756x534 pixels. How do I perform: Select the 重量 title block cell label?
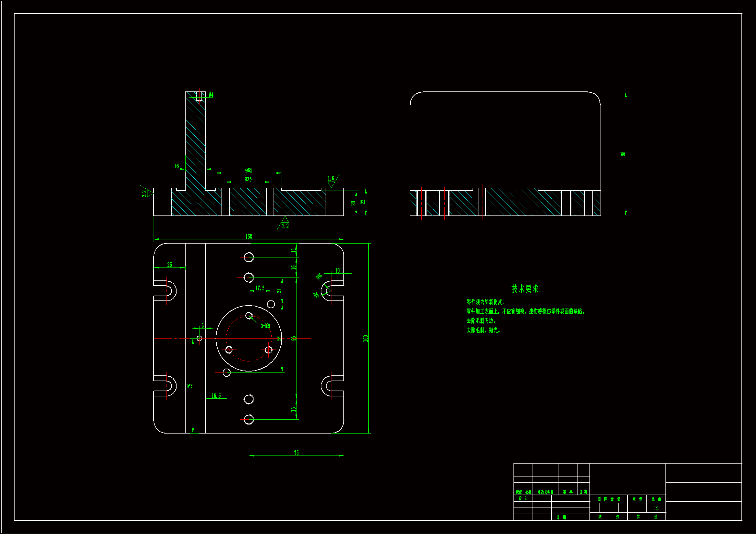(637, 499)
